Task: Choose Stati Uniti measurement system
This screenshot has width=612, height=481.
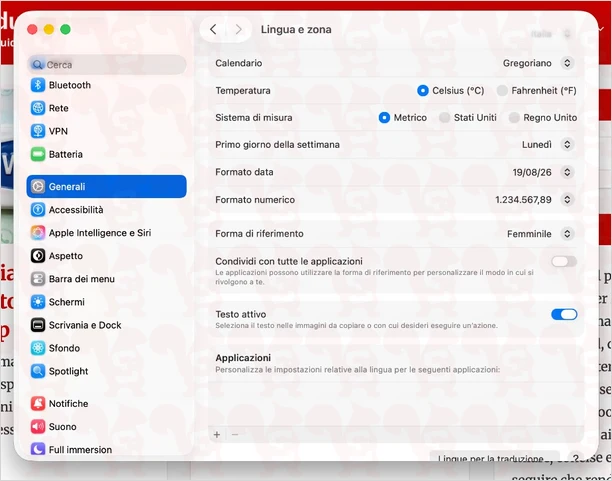Action: [x=444, y=118]
